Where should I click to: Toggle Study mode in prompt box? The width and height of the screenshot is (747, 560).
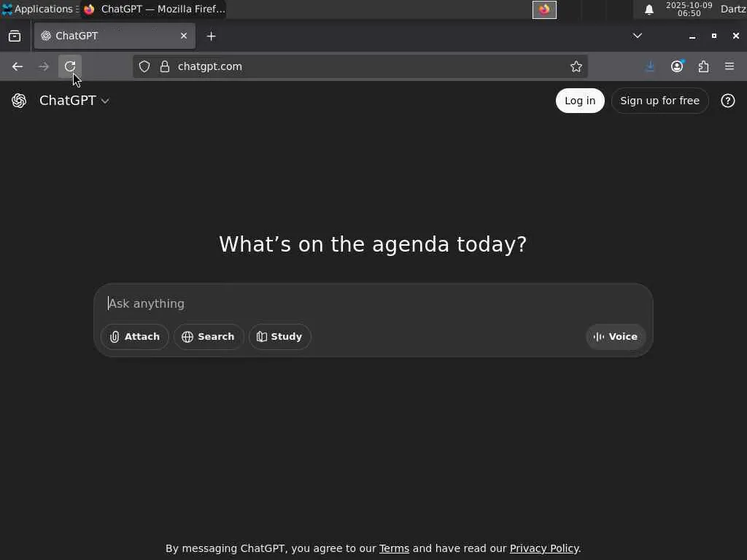[279, 337]
